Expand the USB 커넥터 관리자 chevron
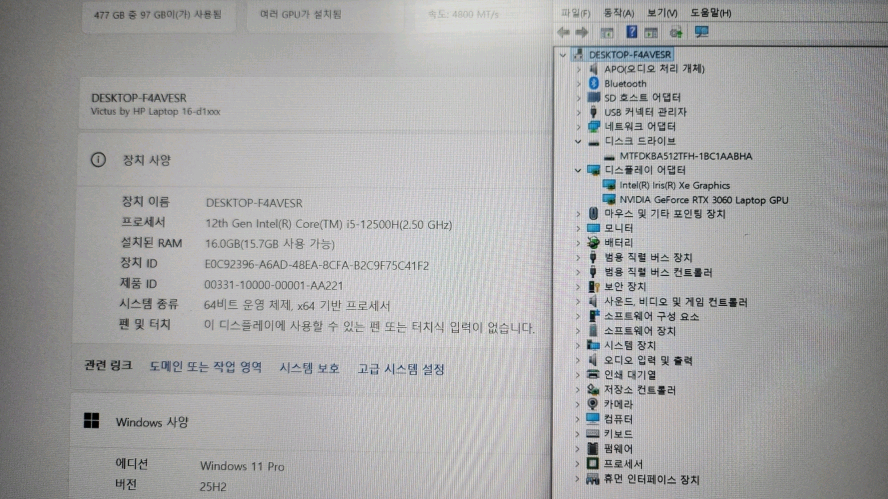The width and height of the screenshot is (888, 499). coord(578,112)
